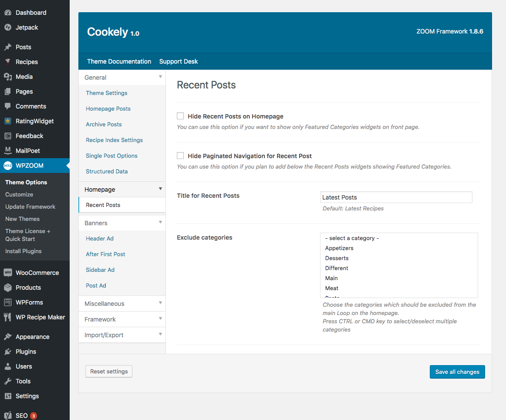Open Header Ad banner settings

(x=100, y=239)
